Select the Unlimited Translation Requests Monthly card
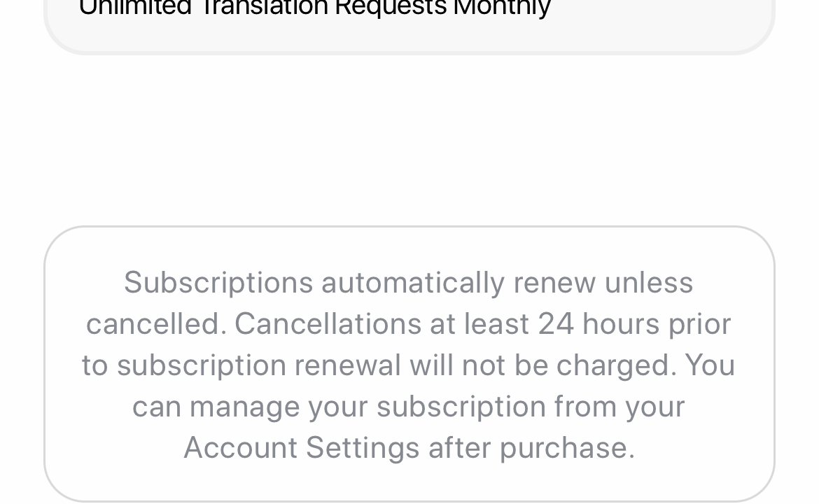 point(409,26)
